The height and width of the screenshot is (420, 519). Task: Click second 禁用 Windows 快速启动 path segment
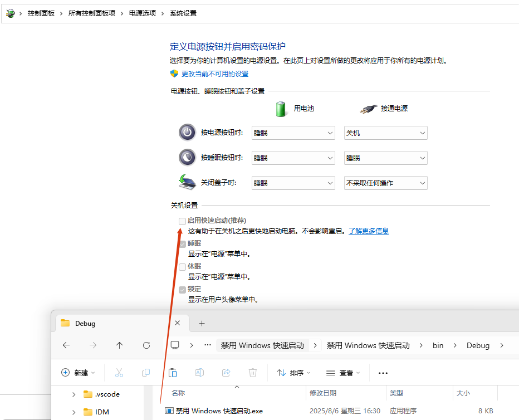[x=368, y=345]
